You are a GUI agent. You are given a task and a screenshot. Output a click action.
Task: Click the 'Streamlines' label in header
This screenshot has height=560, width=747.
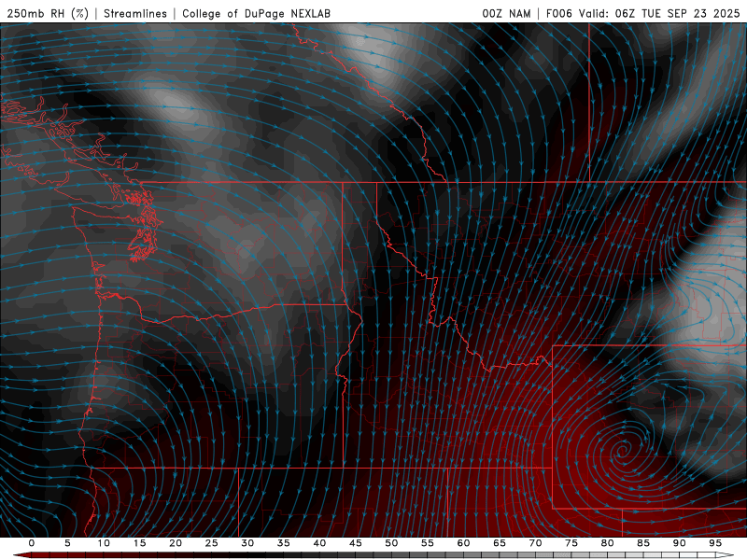[135, 13]
